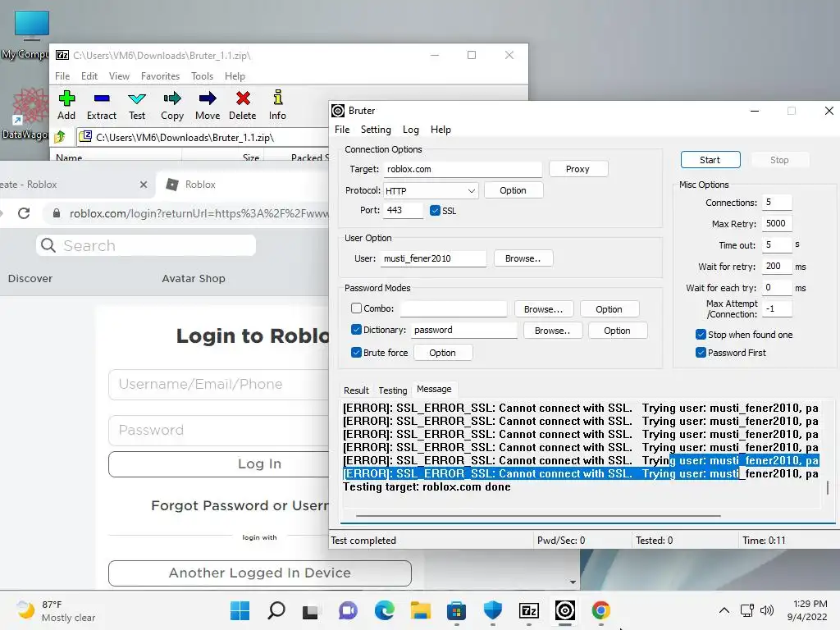The height and width of the screenshot is (630, 840).
Task: Click the Test icon in 7-Zip toolbar
Action: [137, 98]
